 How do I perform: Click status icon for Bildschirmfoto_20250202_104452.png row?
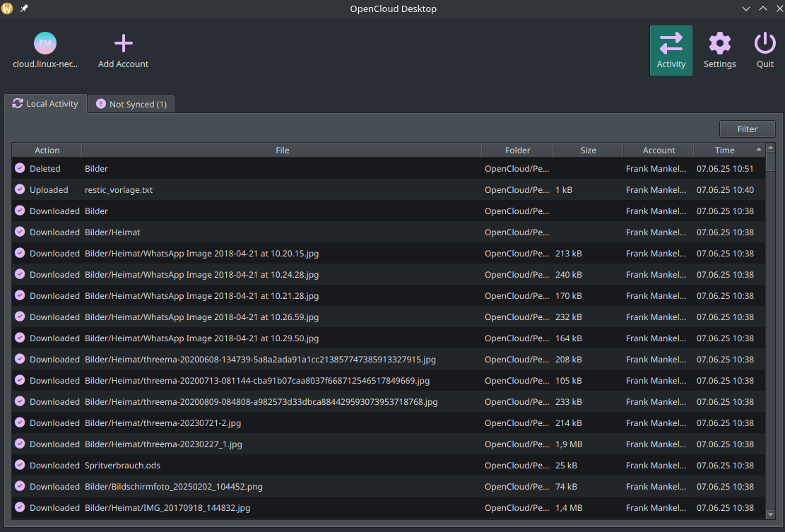click(x=20, y=486)
